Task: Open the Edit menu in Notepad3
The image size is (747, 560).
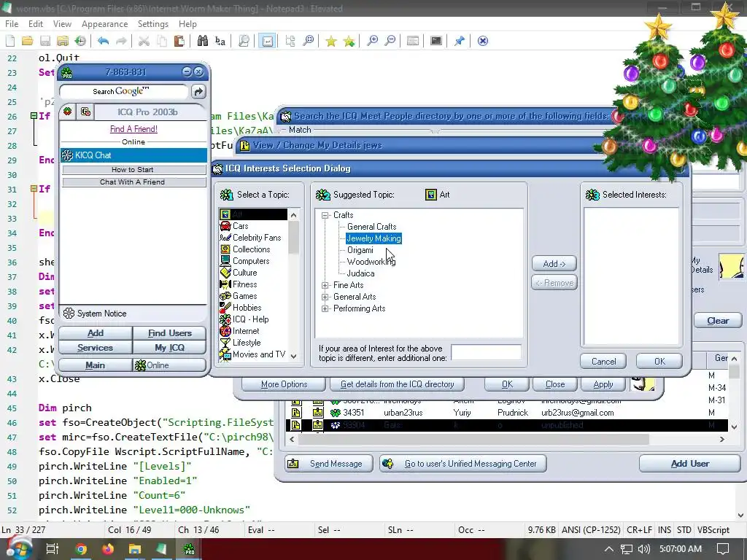Action: tap(36, 24)
